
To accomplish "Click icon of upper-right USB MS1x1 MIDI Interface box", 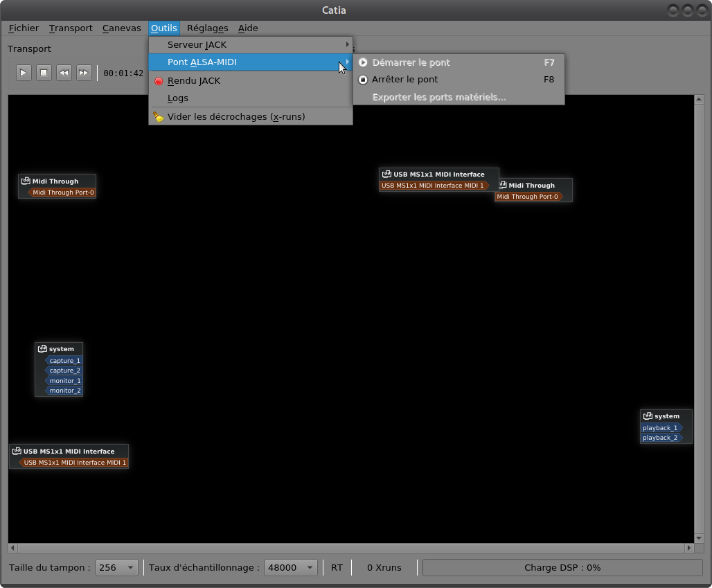I will click(x=387, y=174).
